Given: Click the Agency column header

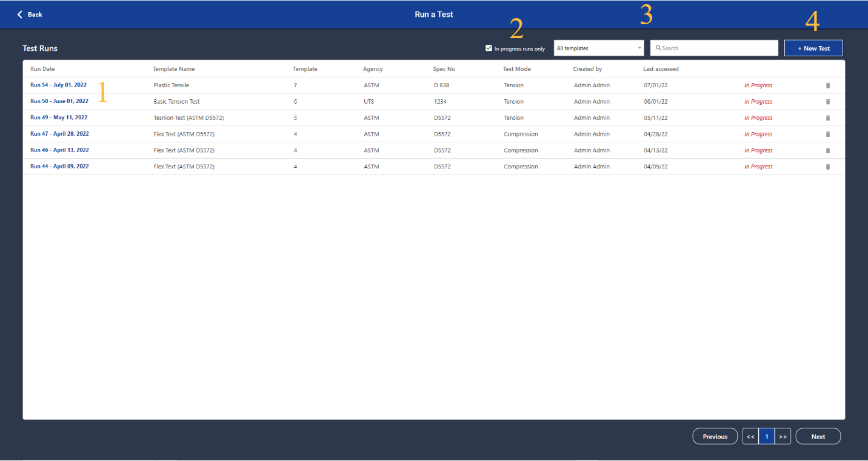Looking at the screenshot, I should pyautogui.click(x=373, y=69).
